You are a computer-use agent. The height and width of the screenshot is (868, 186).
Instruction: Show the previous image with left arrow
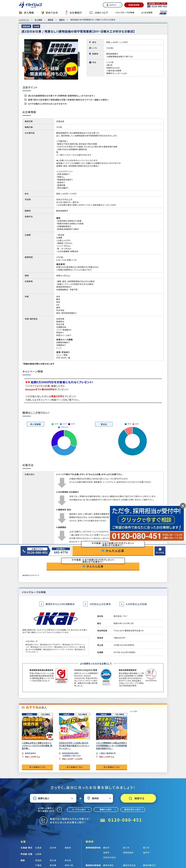tap(24, 59)
